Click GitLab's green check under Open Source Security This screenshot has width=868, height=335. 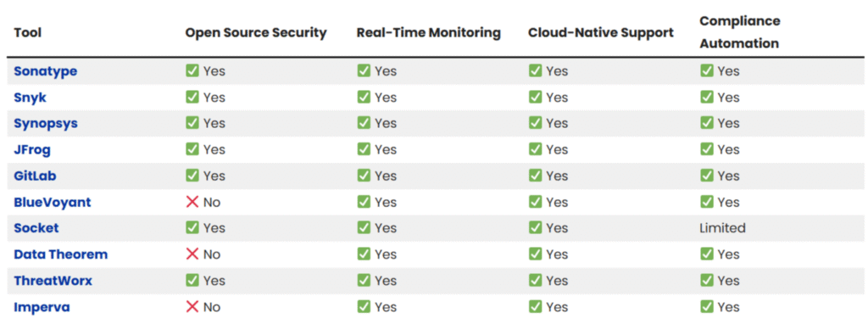click(192, 176)
